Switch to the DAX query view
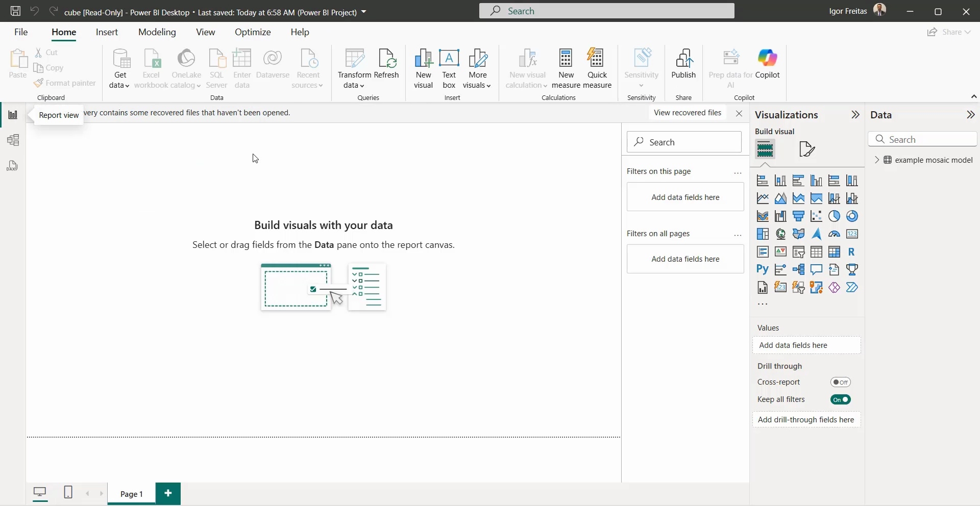 coord(13,166)
